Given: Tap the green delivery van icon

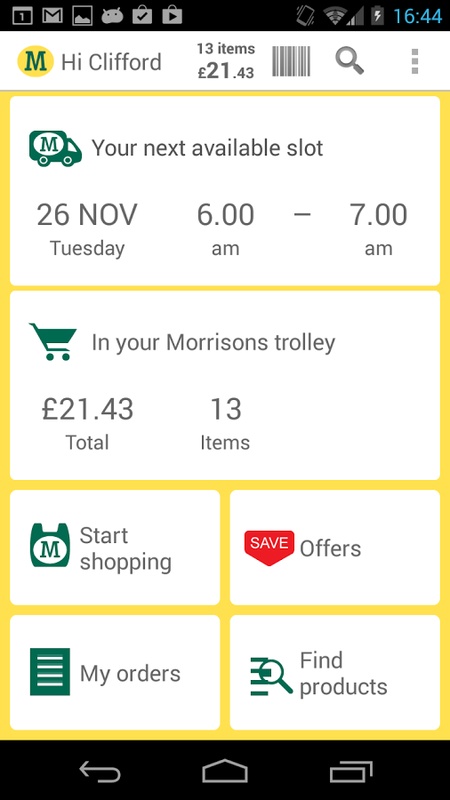Looking at the screenshot, I should point(56,148).
